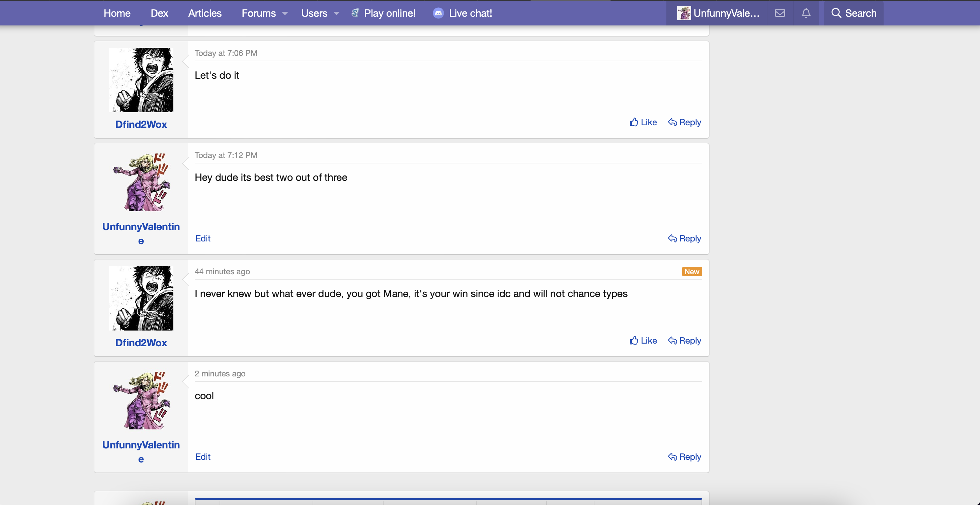
Task: Open Dfind2Wox profile from 44 minutes ago post
Action: coord(141,343)
